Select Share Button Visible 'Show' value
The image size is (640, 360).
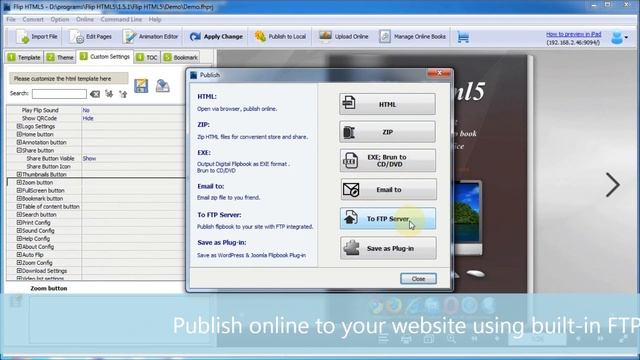(89, 158)
